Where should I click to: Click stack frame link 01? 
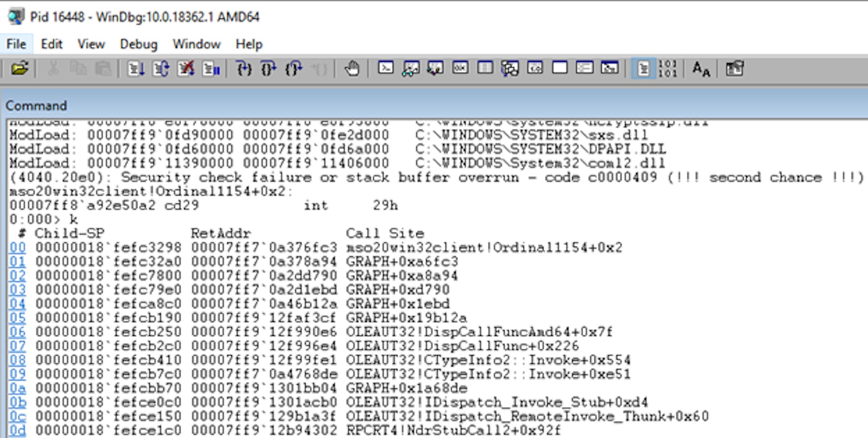[18, 262]
